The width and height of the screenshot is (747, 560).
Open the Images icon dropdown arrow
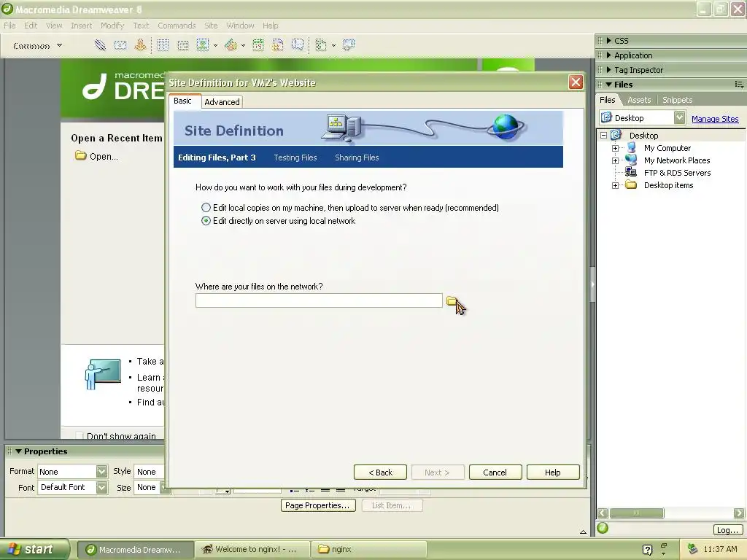click(215, 46)
